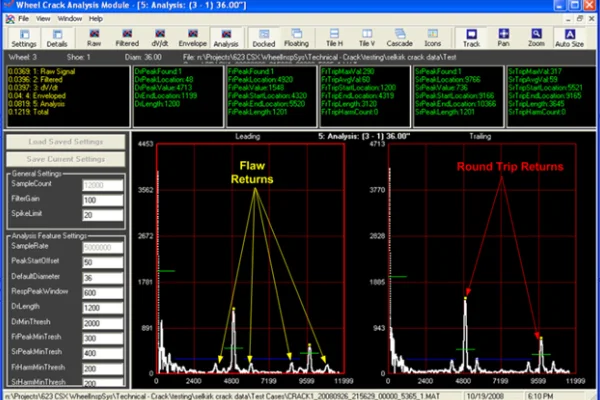Restore the inner document window
600x400 pixels.
pyautogui.click(x=580, y=18)
